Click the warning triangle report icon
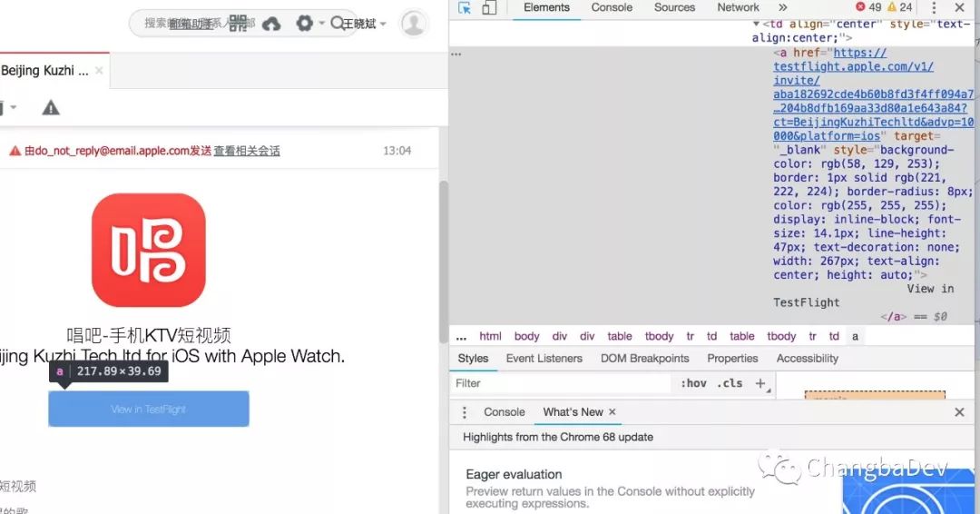 51,108
